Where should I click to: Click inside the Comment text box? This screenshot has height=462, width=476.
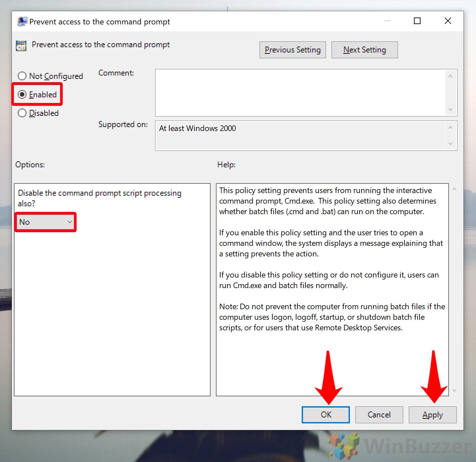[x=300, y=93]
